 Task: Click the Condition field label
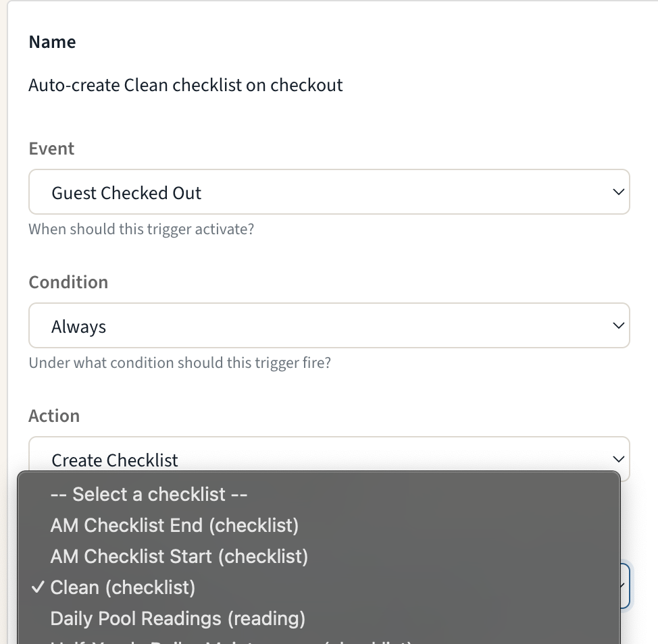(68, 282)
